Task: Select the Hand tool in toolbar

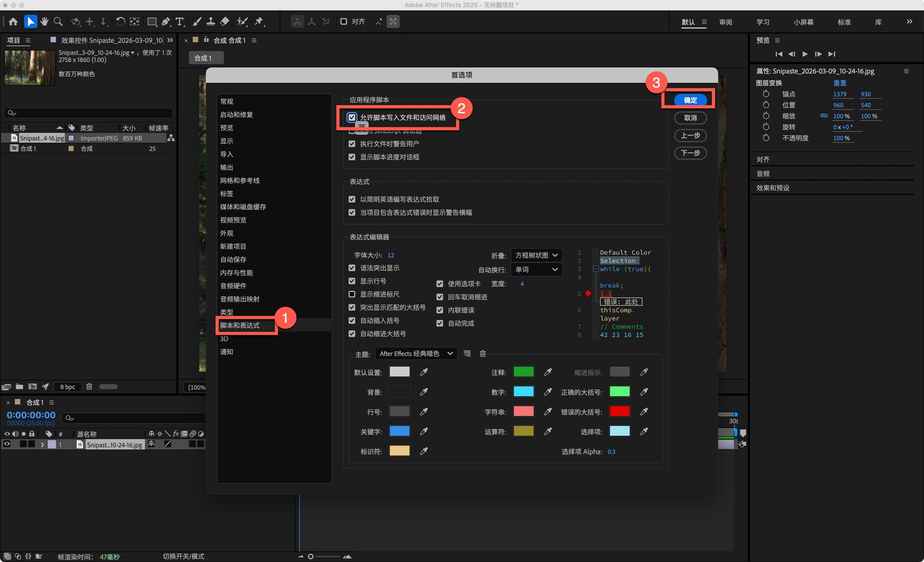Action: coord(44,21)
